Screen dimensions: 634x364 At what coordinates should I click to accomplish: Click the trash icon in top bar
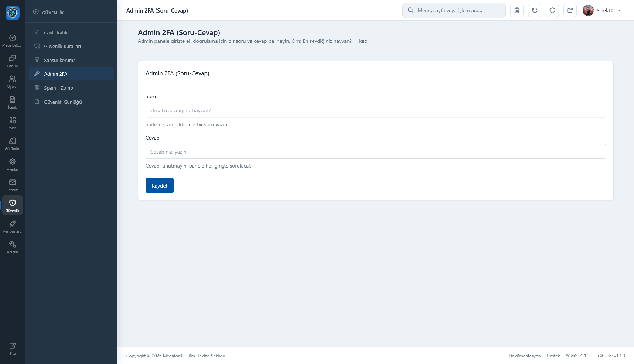tap(517, 10)
